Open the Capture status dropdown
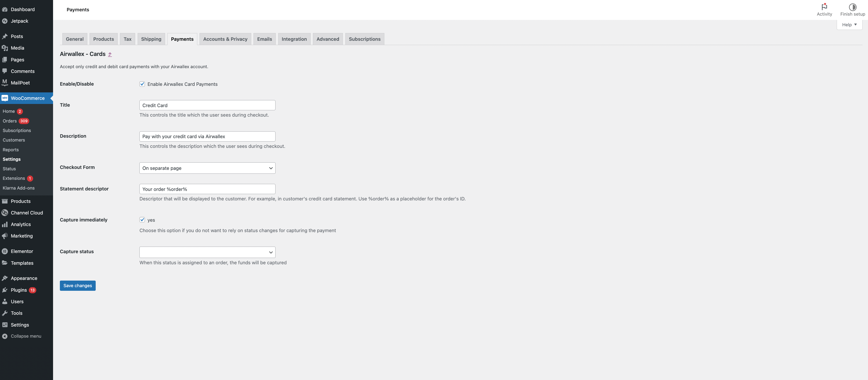 (x=207, y=252)
